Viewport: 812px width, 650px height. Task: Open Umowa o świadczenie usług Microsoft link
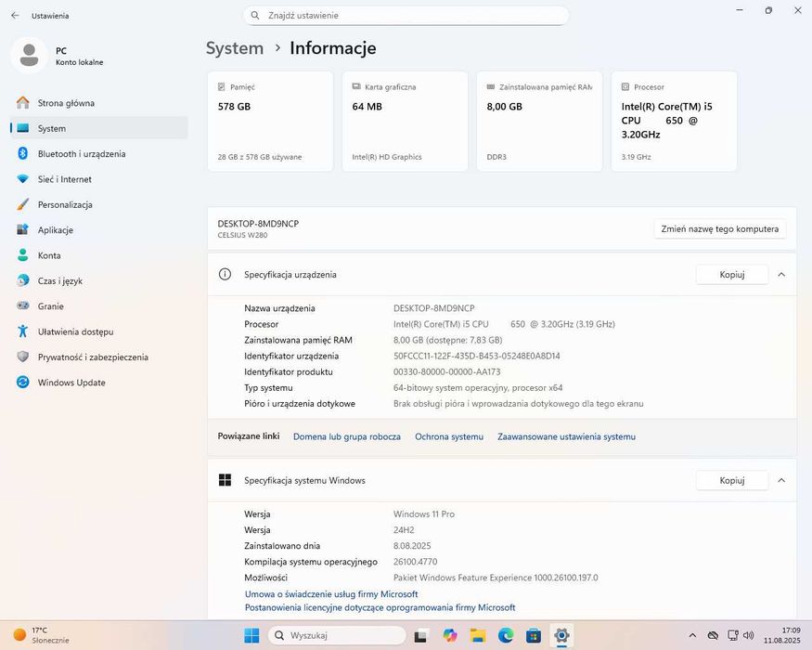point(331,594)
